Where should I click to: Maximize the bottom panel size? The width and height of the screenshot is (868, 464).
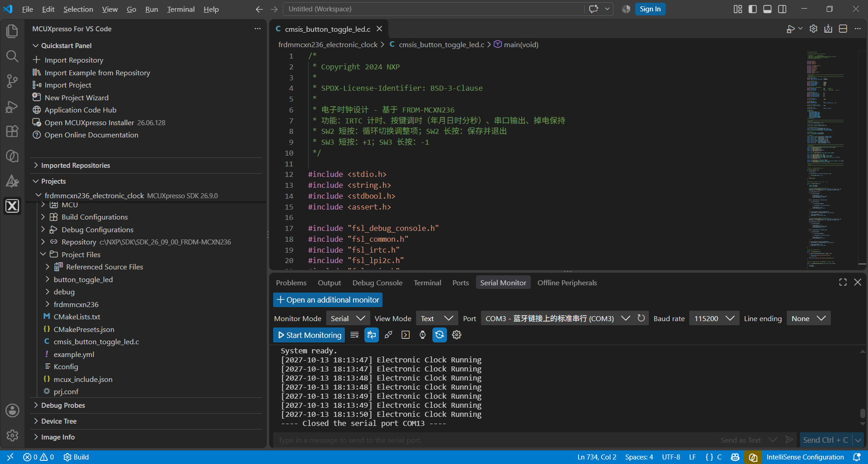843,282
